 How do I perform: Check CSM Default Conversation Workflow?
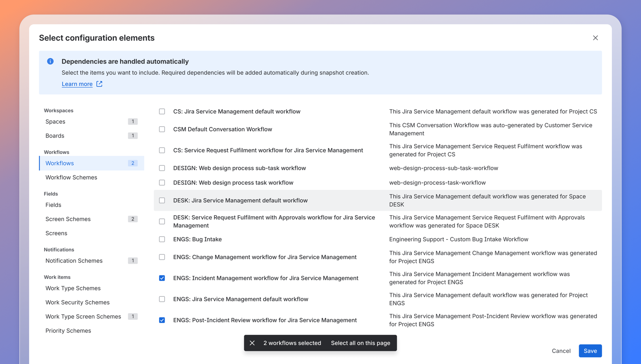coord(162,129)
